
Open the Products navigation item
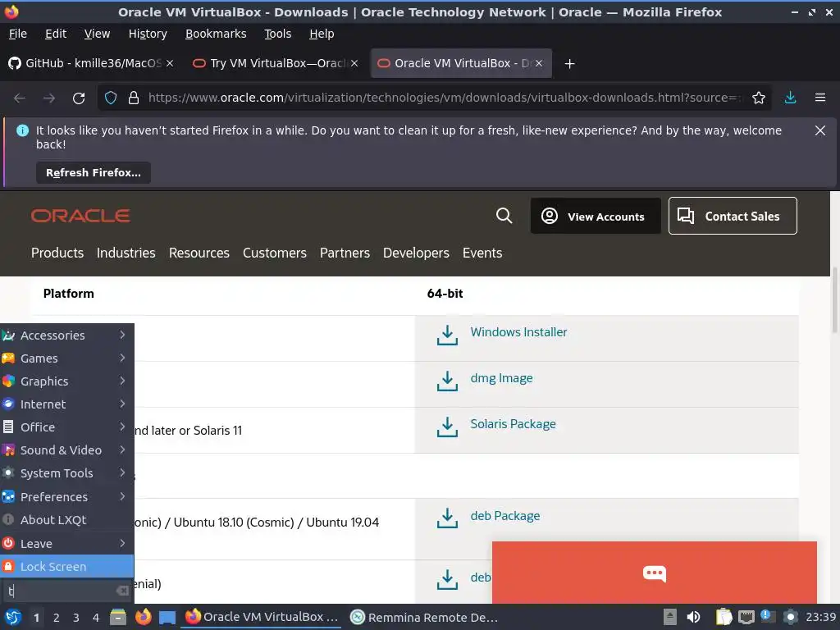[x=57, y=253]
